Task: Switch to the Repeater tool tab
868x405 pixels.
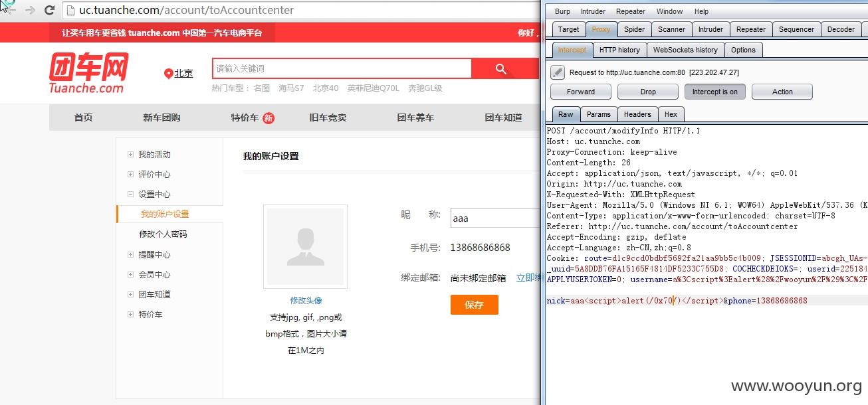Action: click(x=751, y=29)
